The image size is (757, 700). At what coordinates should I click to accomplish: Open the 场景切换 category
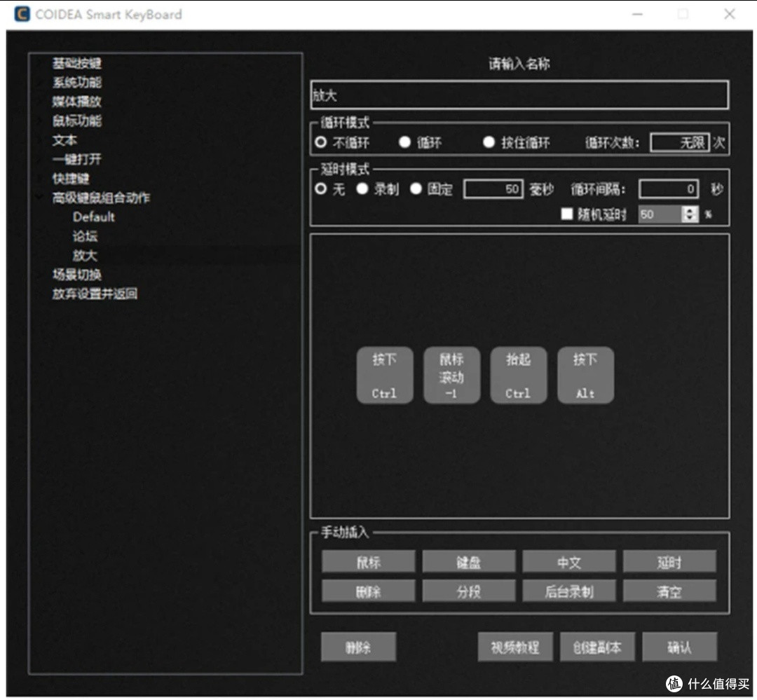pyautogui.click(x=77, y=275)
